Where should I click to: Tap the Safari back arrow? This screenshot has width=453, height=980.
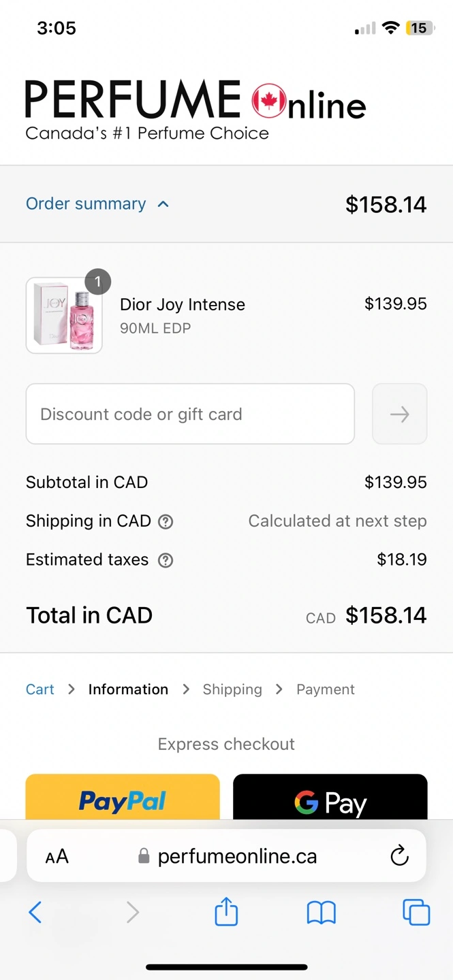tap(35, 912)
